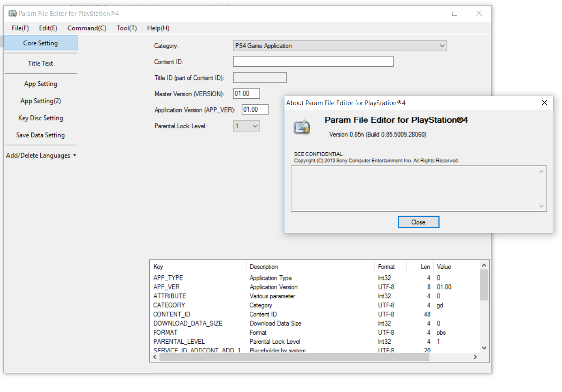The image size is (562, 392).
Task: Select the PARENTAL_LEVEL row
Action: click(x=315, y=342)
